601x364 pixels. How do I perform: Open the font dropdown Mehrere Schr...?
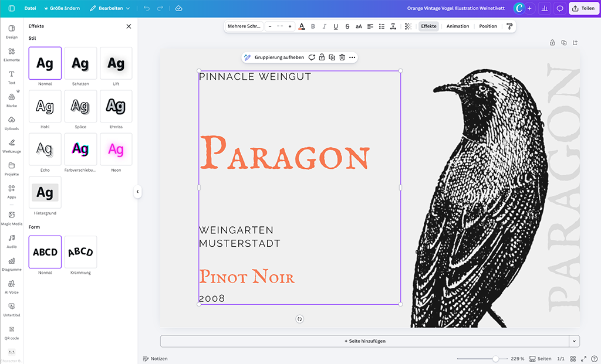point(244,26)
